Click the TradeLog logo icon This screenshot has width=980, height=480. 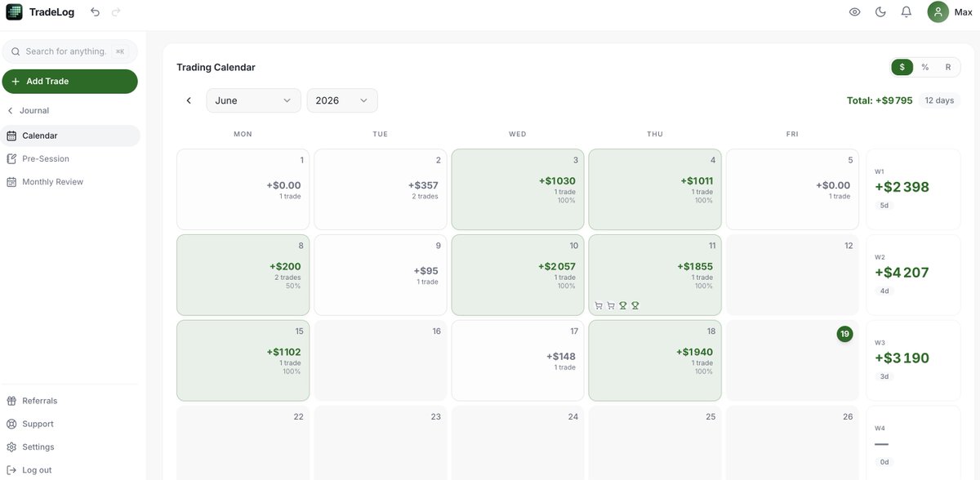click(14, 12)
